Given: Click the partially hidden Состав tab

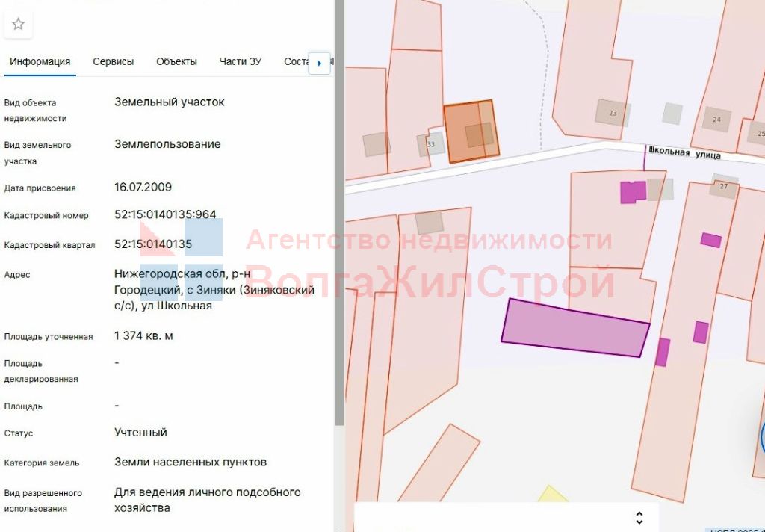Looking at the screenshot, I should pyautogui.click(x=296, y=61).
